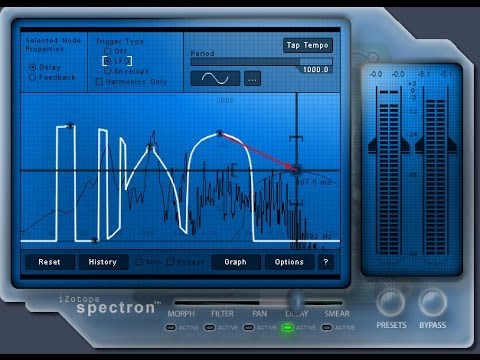
Task: Click the '7692 Hz' frequency readout
Action: [x=315, y=236]
